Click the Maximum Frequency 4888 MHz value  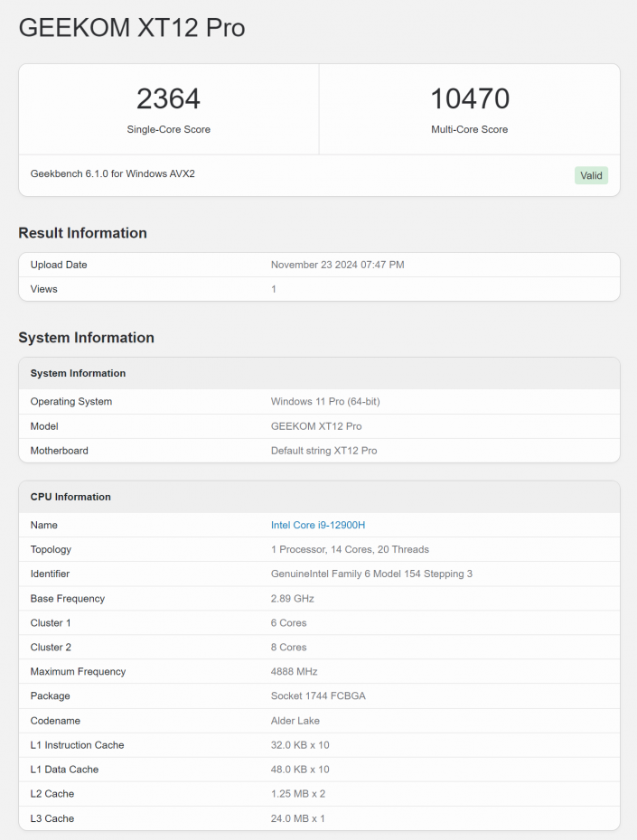tap(294, 671)
